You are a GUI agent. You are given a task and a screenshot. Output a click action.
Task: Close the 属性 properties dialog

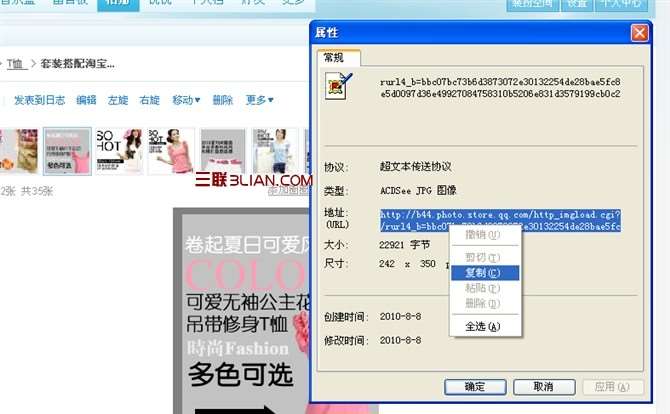[x=639, y=32]
